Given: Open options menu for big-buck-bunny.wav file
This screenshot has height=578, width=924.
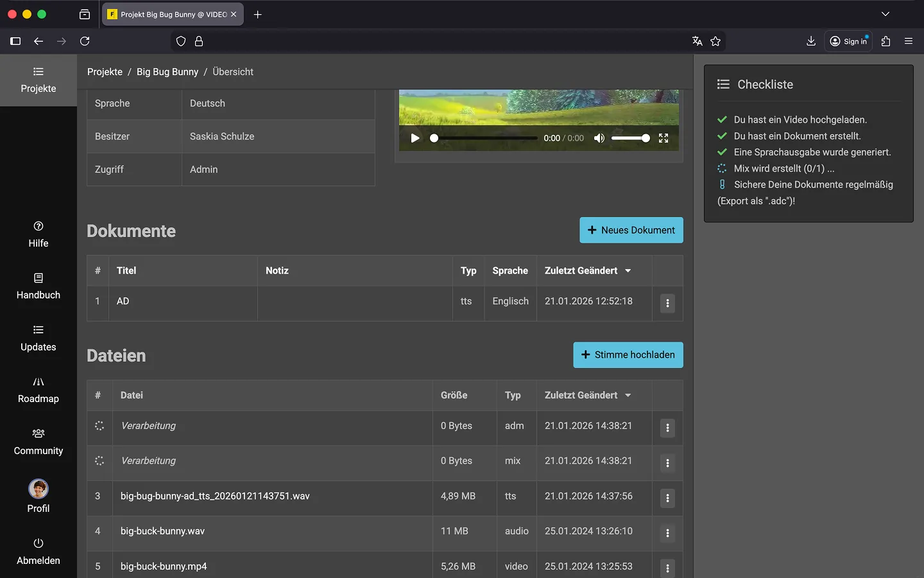Looking at the screenshot, I should (667, 533).
